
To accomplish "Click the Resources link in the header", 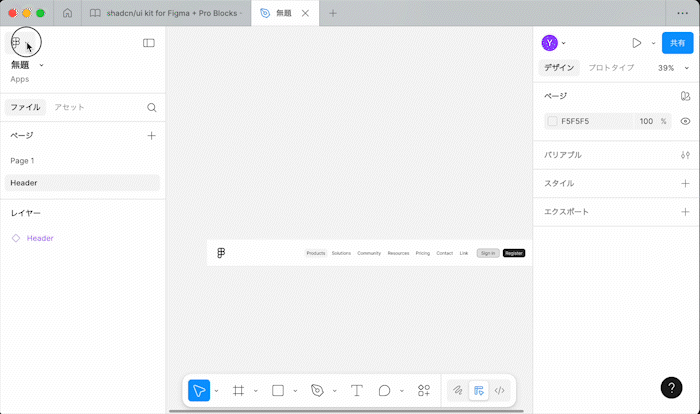I will click(398, 253).
